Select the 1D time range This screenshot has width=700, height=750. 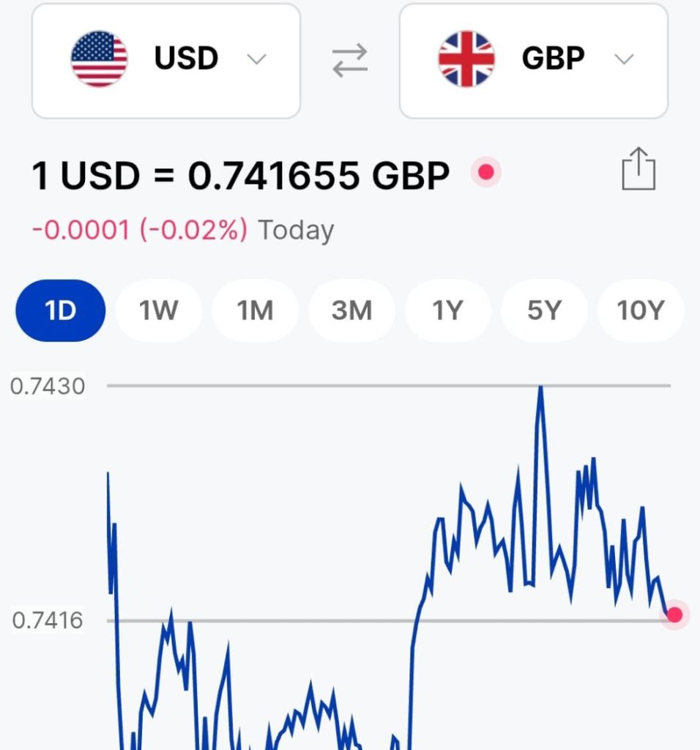(x=61, y=311)
